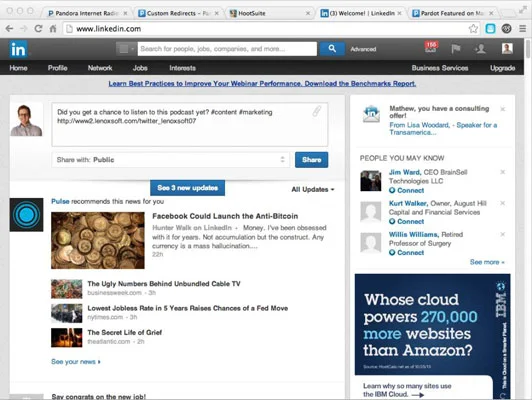Bookmark page with star icon
The height and width of the screenshot is (400, 532).
point(473,29)
